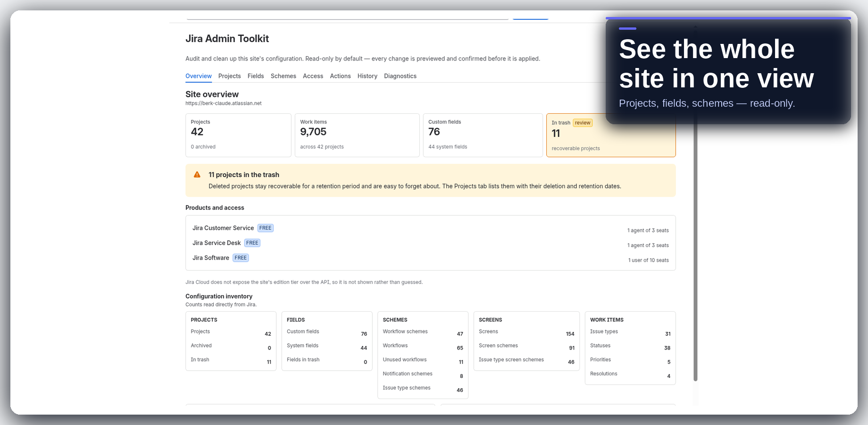Select the Projects 42 summary card
Viewport: 868px width, 425px height.
coord(238,135)
